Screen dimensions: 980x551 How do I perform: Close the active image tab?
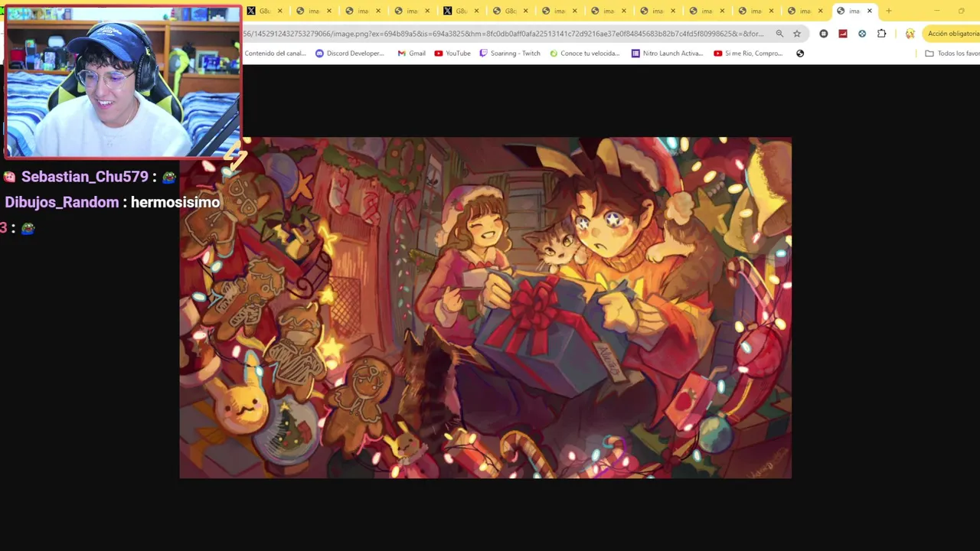click(870, 11)
